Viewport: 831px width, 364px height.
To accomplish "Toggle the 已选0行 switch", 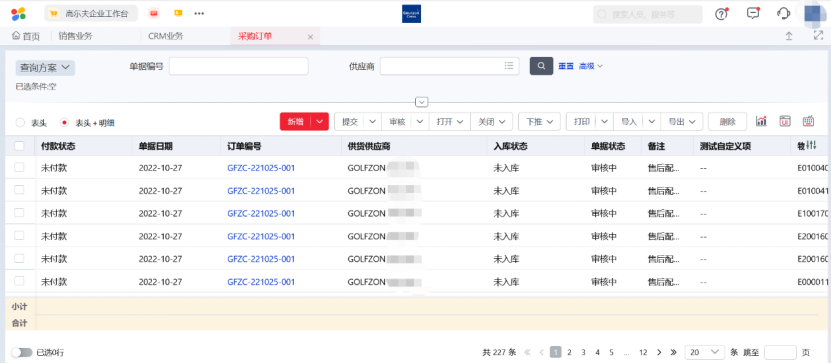I will (x=22, y=352).
